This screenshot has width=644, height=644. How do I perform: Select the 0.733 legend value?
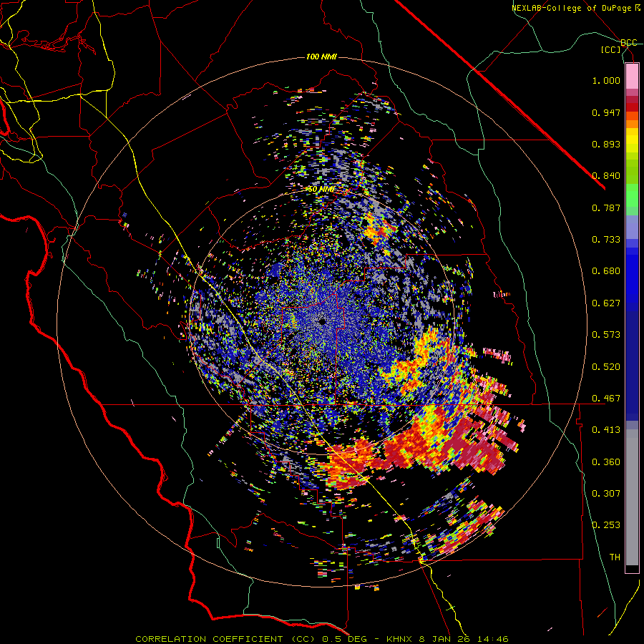point(606,240)
